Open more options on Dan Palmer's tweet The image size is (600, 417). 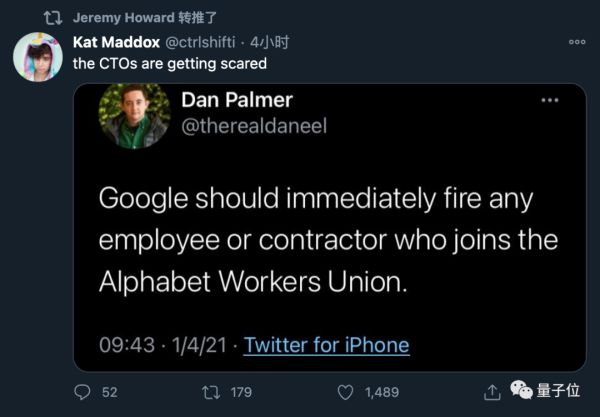[550, 101]
